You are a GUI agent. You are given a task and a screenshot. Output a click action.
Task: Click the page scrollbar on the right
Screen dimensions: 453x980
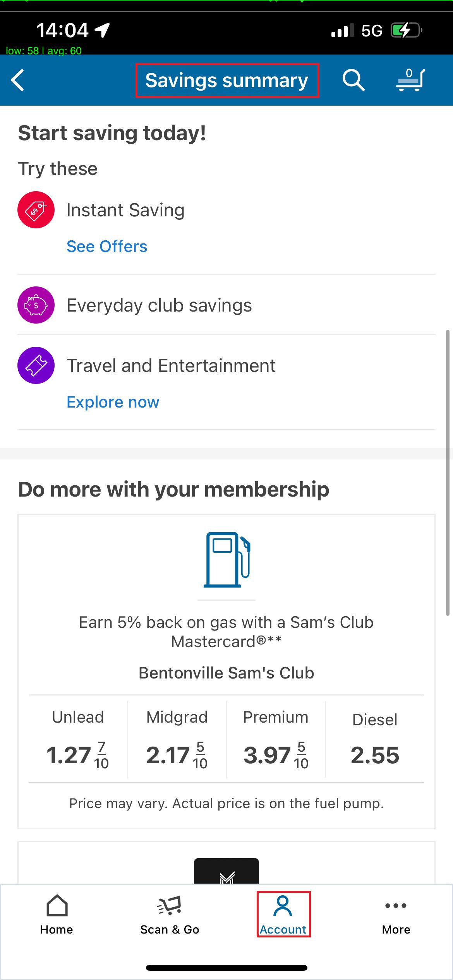click(x=448, y=472)
